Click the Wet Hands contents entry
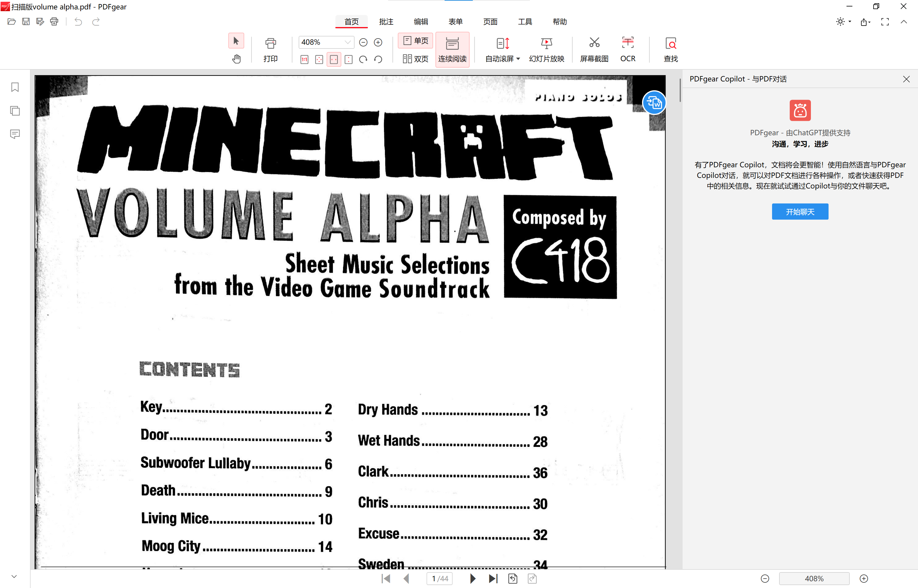Viewport: 918px width, 588px height. (453, 441)
